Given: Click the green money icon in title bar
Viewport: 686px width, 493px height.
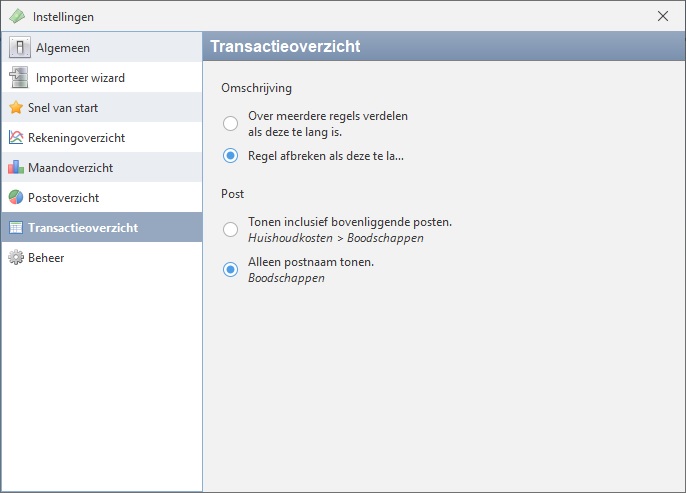Looking at the screenshot, I should (18, 17).
